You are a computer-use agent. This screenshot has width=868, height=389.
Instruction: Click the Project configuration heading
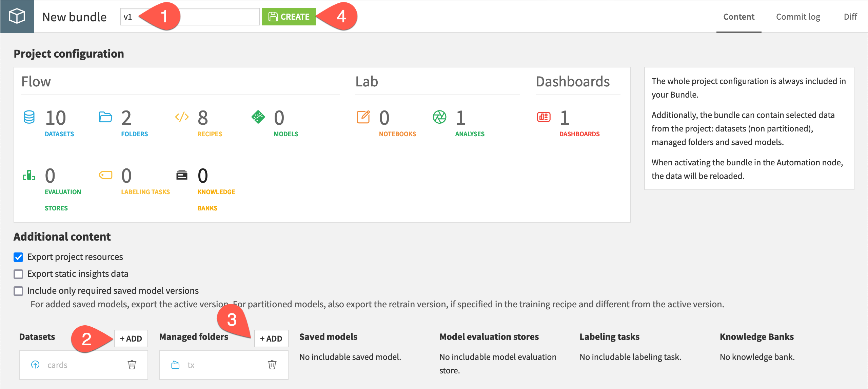click(x=69, y=54)
